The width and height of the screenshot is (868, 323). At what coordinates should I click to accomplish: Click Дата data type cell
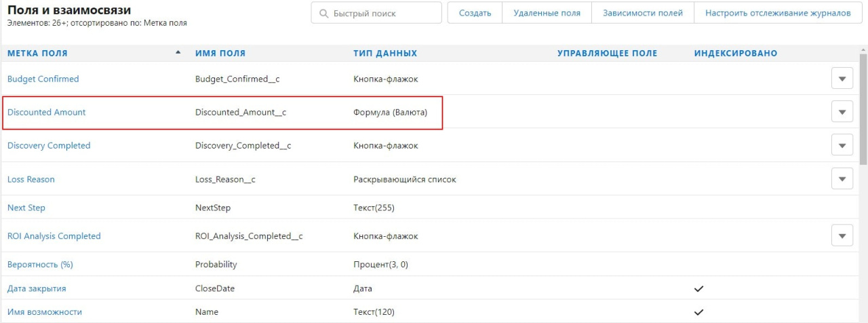(363, 288)
